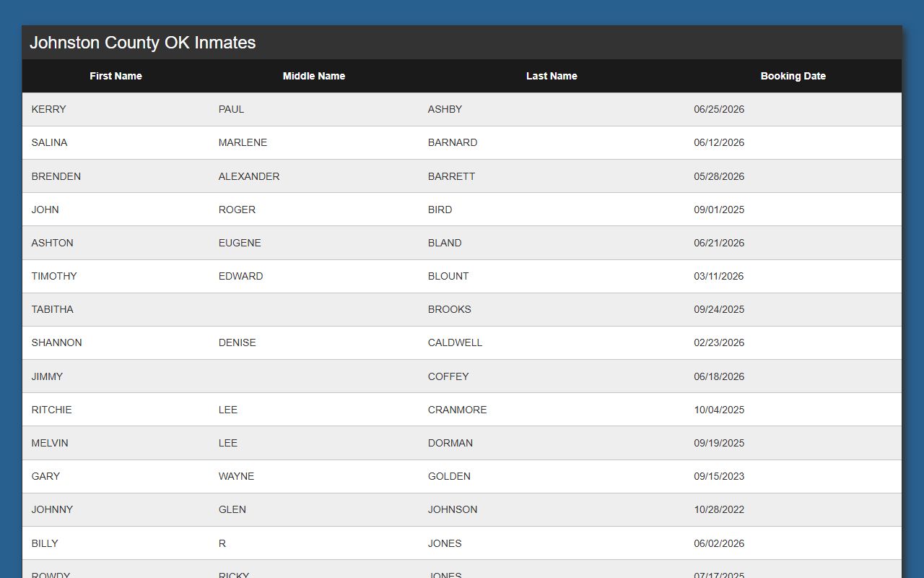Viewport: 924px width, 578px height.
Task: Select first name JOHN
Action: click(45, 210)
